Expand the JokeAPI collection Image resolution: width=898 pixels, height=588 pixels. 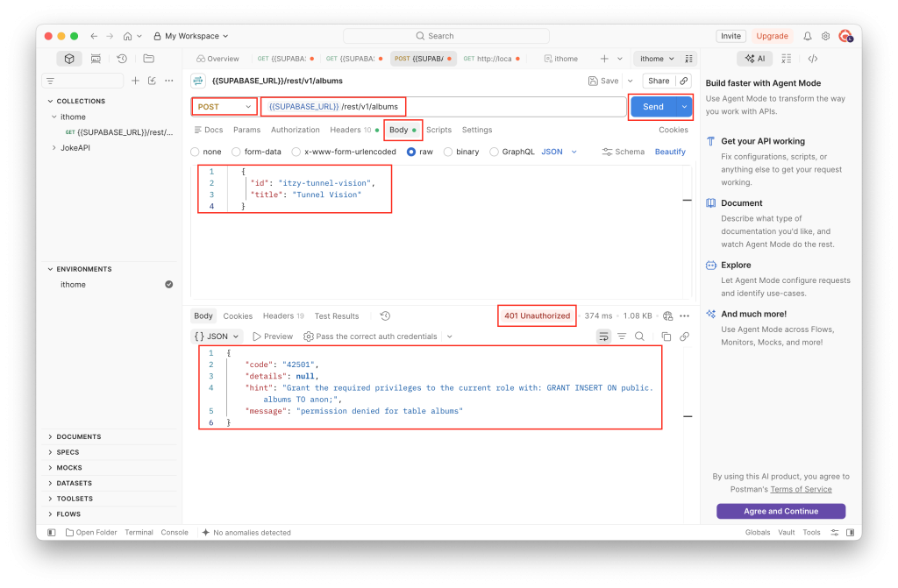[54, 148]
